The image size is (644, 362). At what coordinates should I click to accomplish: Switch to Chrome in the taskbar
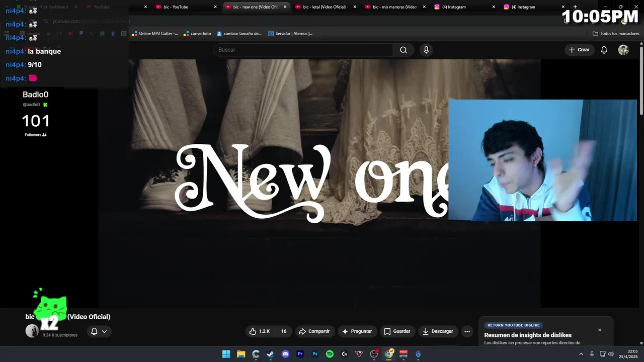point(388,354)
